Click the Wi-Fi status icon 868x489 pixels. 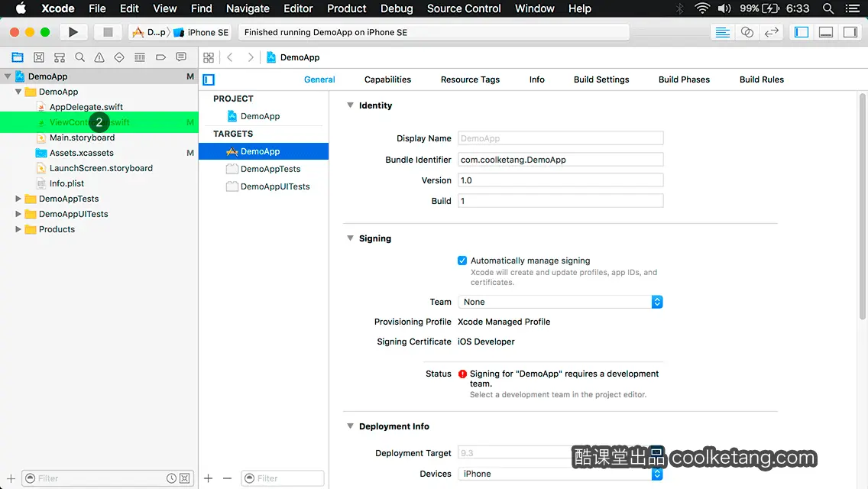pos(702,8)
